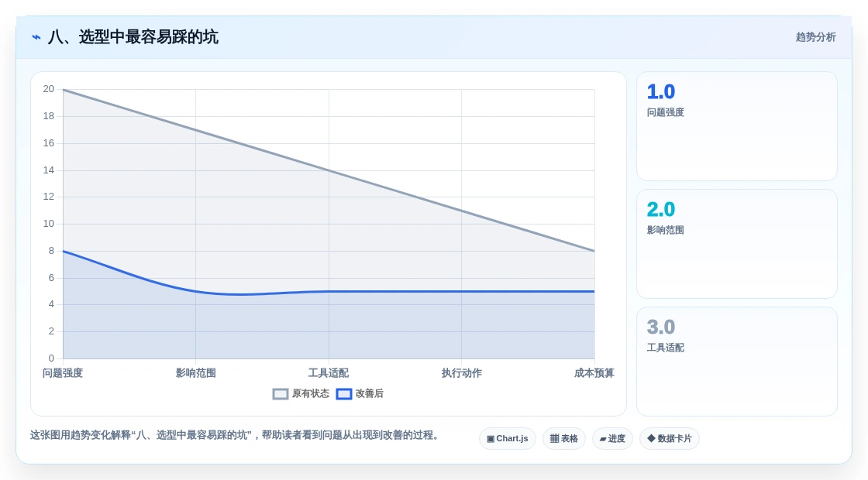This screenshot has height=480, width=868.
Task: Click the grid icon in 表格 tag
Action: [554, 438]
